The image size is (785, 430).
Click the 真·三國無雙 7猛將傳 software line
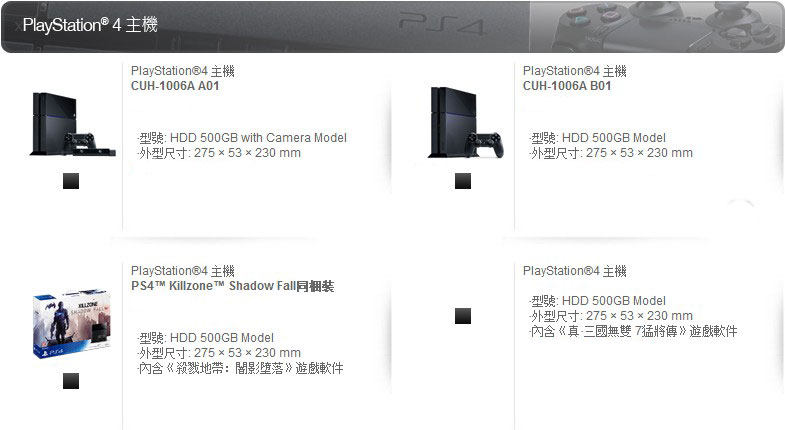(634, 331)
